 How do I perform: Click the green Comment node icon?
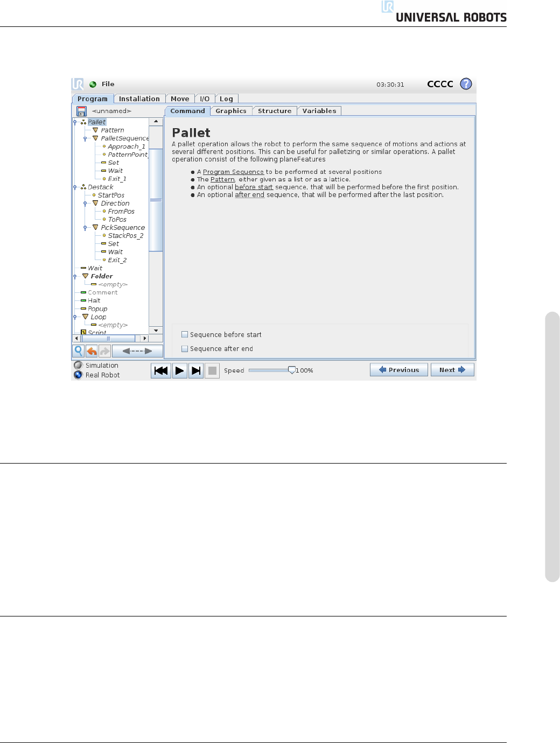point(83,292)
